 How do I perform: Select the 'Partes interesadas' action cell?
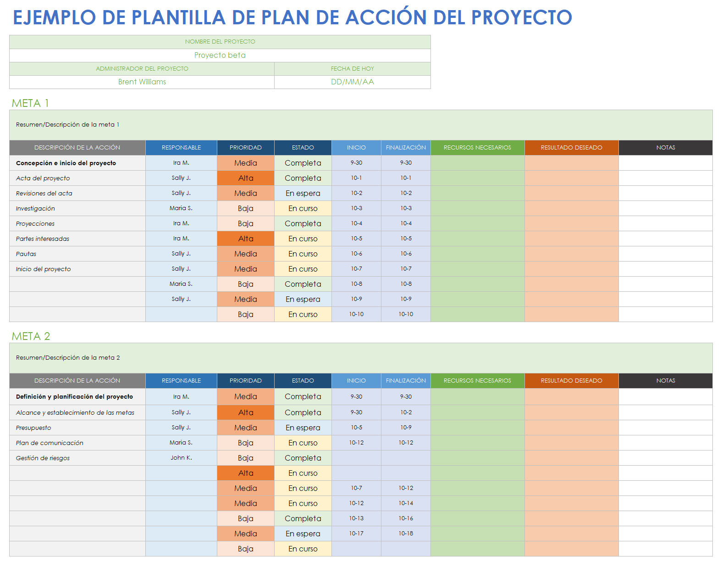coord(77,239)
